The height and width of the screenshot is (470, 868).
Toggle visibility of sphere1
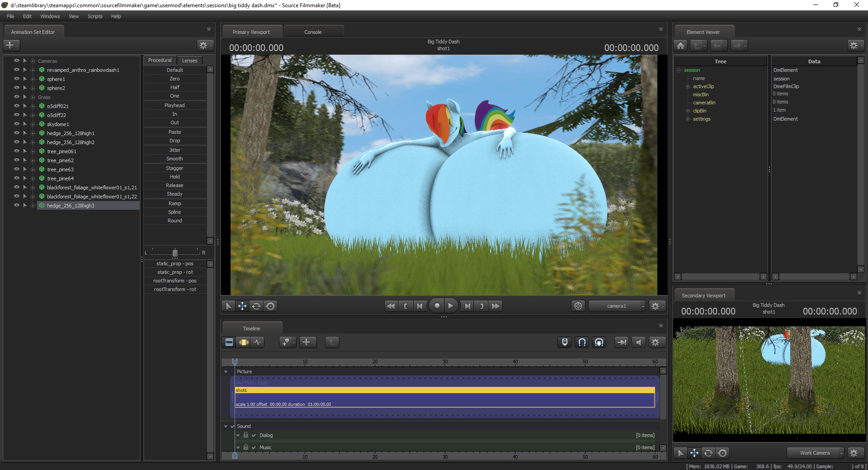17,79
